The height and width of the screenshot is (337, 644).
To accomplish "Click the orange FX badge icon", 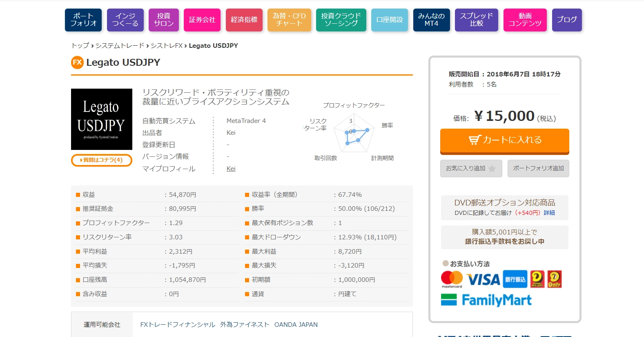I will [x=77, y=62].
